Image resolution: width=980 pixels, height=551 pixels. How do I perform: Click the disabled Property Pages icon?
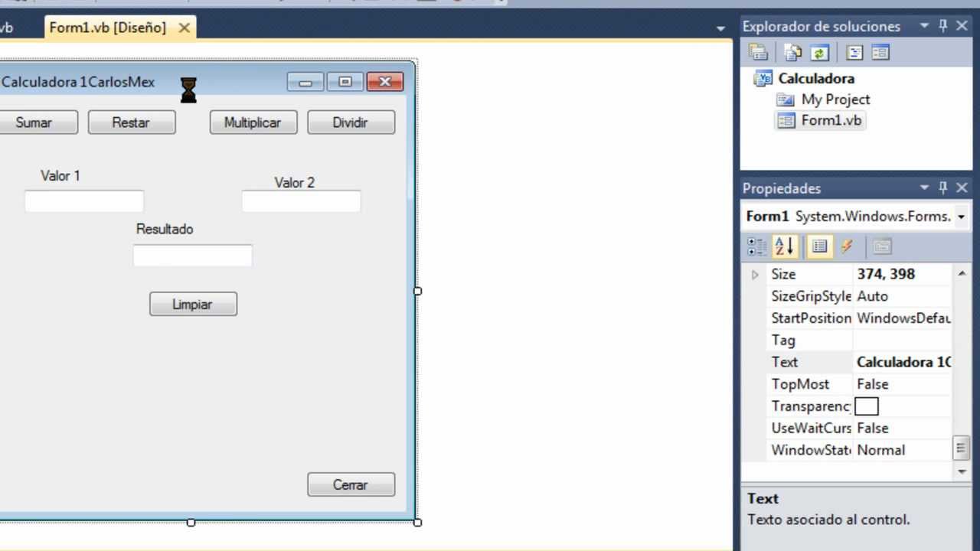[x=882, y=246]
